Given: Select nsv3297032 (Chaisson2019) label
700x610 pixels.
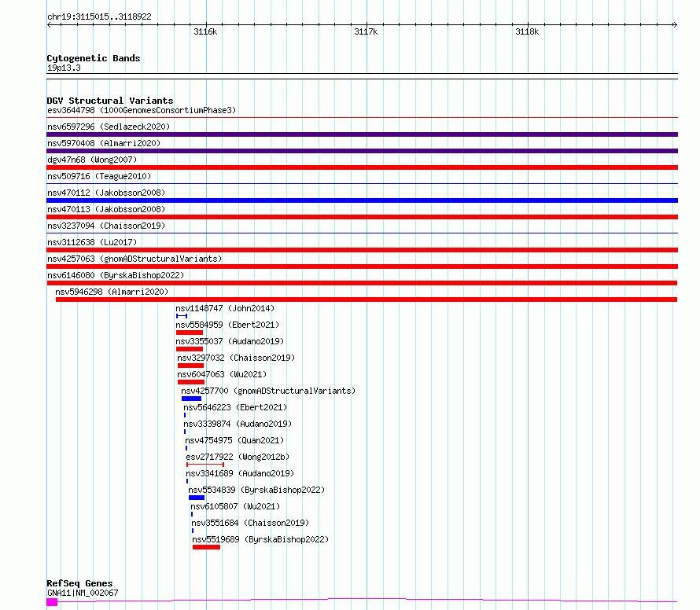Looking at the screenshot, I should click(x=236, y=358).
